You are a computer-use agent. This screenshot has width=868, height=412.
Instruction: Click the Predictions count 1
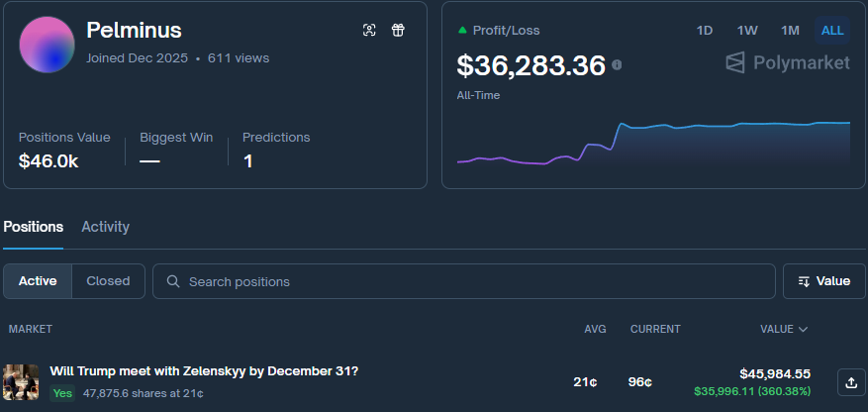pos(248,161)
